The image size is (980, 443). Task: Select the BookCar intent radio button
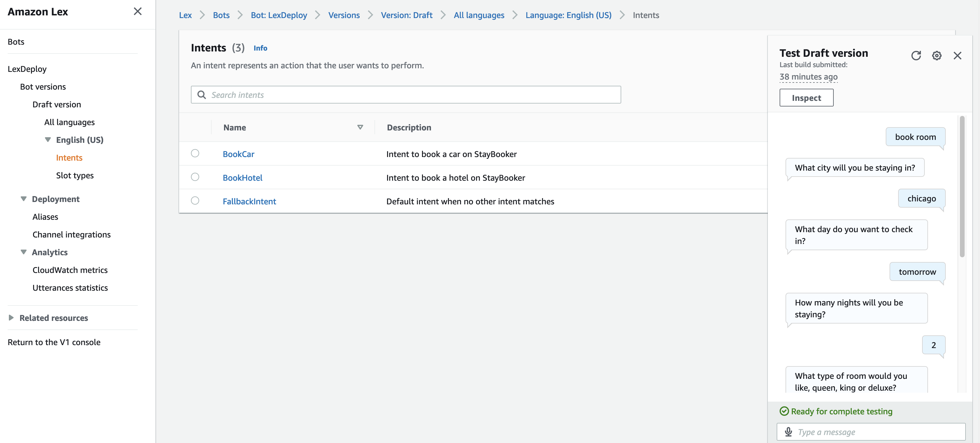(x=195, y=153)
